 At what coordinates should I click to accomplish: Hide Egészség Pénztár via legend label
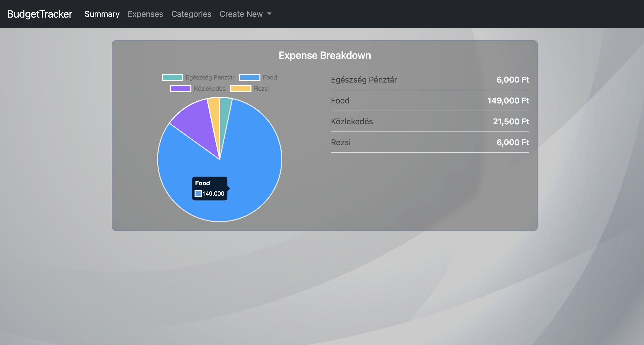tap(210, 77)
